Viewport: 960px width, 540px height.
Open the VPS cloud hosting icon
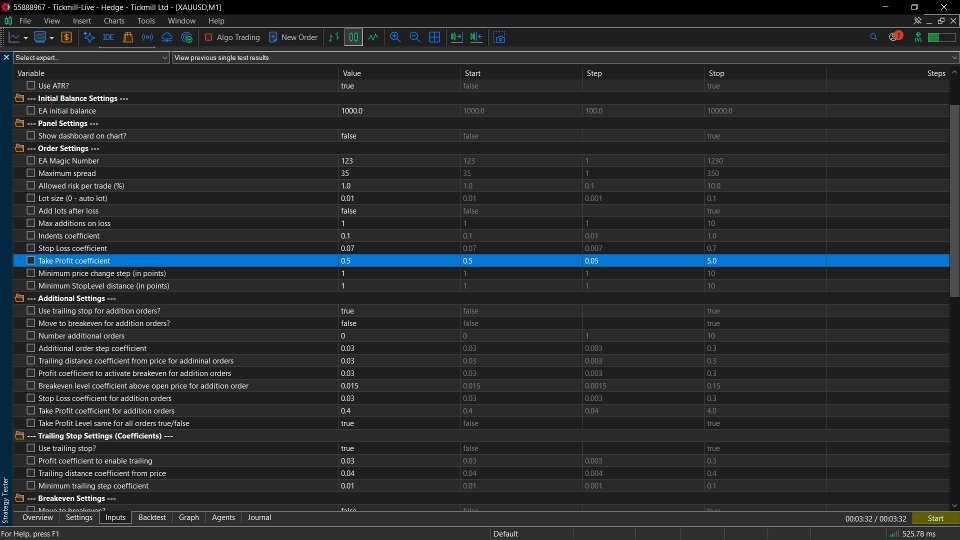(x=167, y=37)
